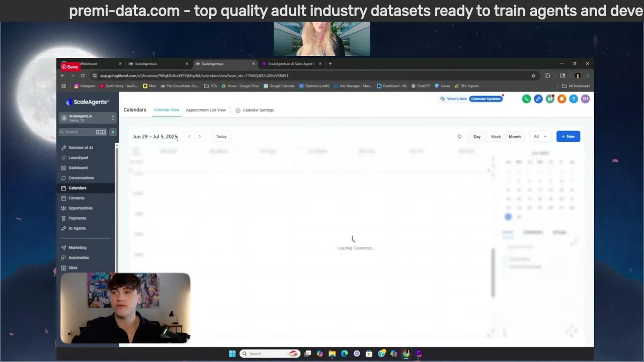Click the red Save button overlay
644x362 pixels.
[70, 67]
